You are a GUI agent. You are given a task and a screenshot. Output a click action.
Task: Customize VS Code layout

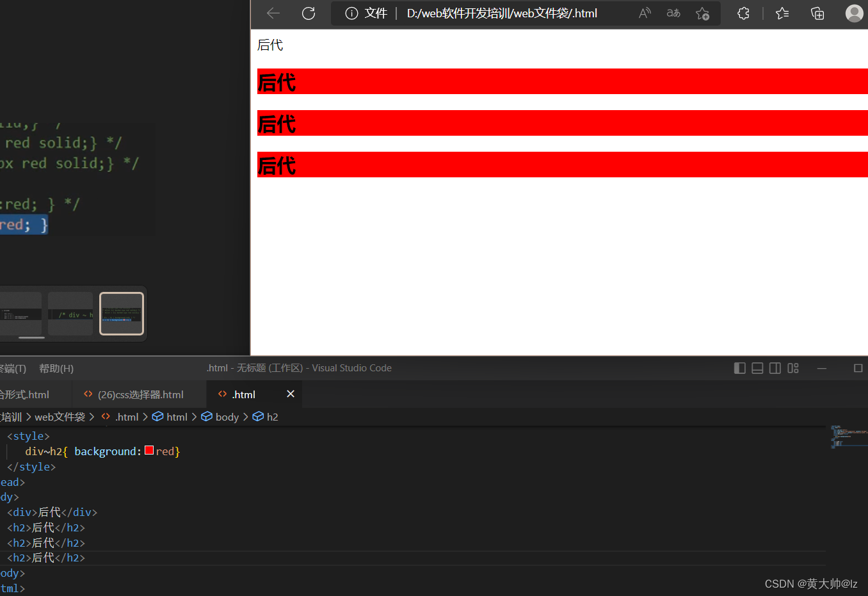[x=793, y=368]
